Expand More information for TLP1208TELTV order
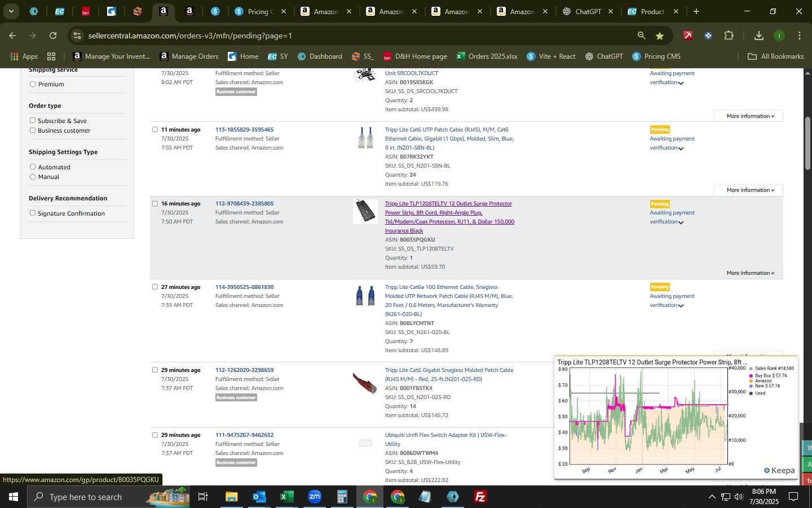The width and height of the screenshot is (812, 508). (x=750, y=273)
